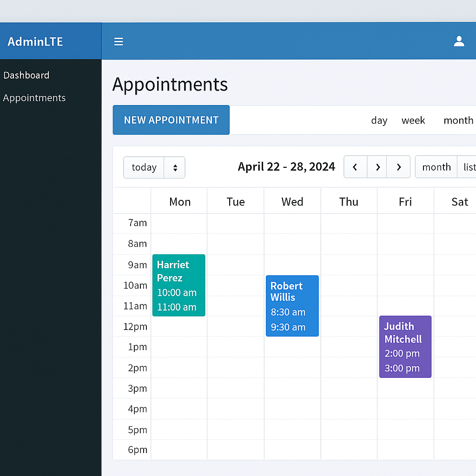Viewport: 476px width, 476px height.
Task: Select Appointments in the sidebar
Action: (x=34, y=98)
